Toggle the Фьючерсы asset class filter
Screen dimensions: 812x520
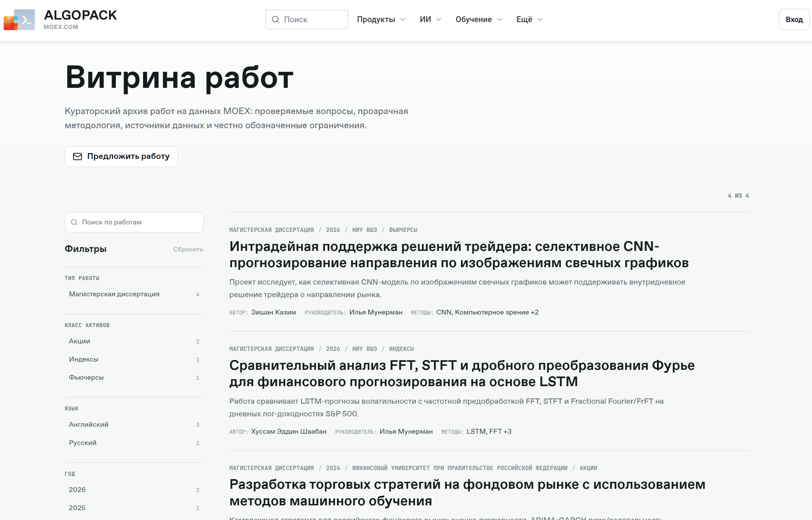[x=134, y=378]
